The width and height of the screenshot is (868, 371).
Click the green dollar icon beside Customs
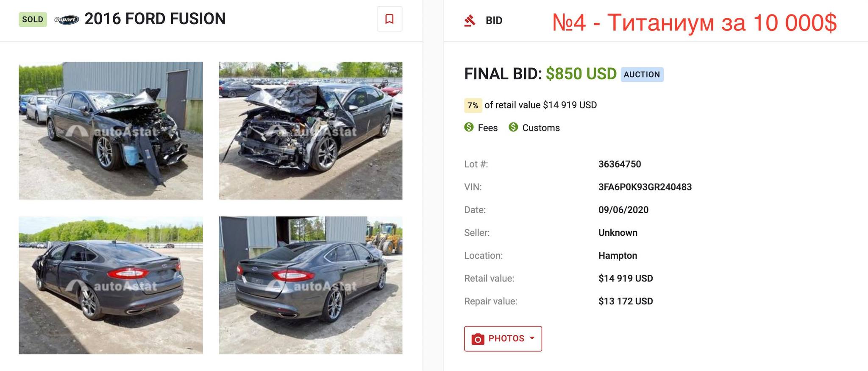(x=513, y=127)
